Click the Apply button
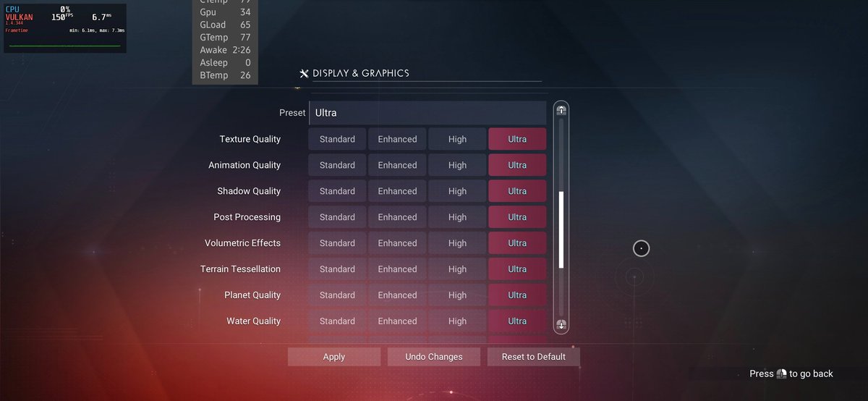 pyautogui.click(x=334, y=357)
